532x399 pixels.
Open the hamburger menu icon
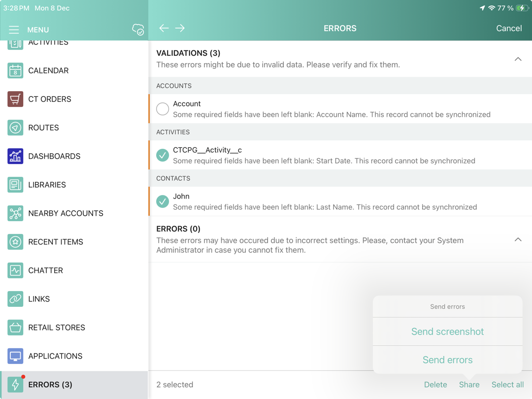tap(14, 30)
